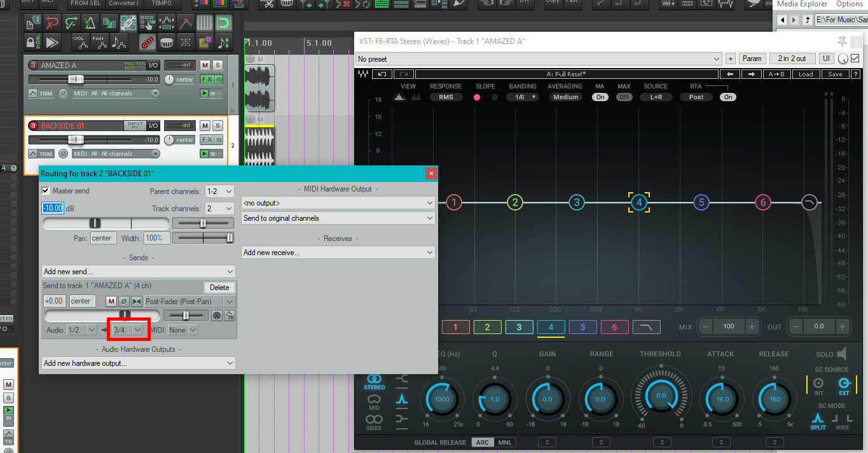Open the No preset dropdown in FX window
Viewport: 868px width, 453px height.
coord(539,59)
